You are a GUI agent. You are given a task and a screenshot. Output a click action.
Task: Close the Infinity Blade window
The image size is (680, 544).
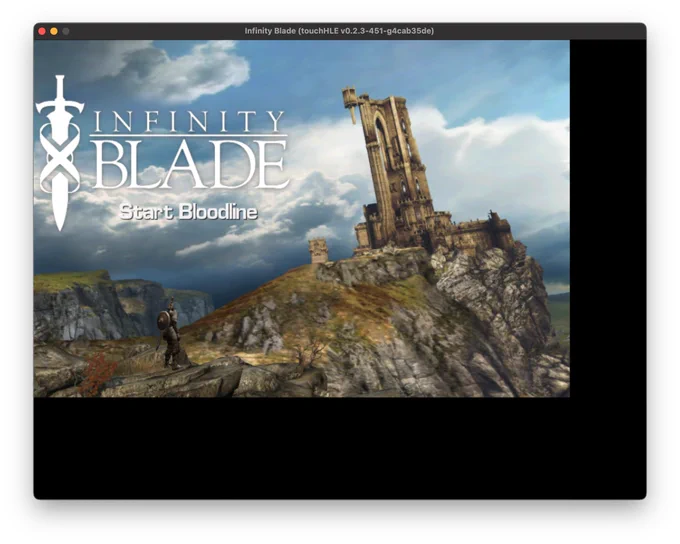click(42, 31)
